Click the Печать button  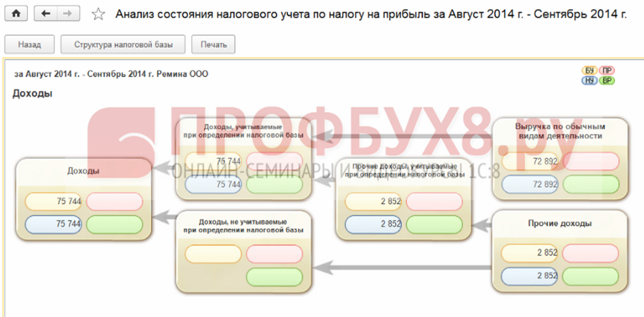click(214, 45)
